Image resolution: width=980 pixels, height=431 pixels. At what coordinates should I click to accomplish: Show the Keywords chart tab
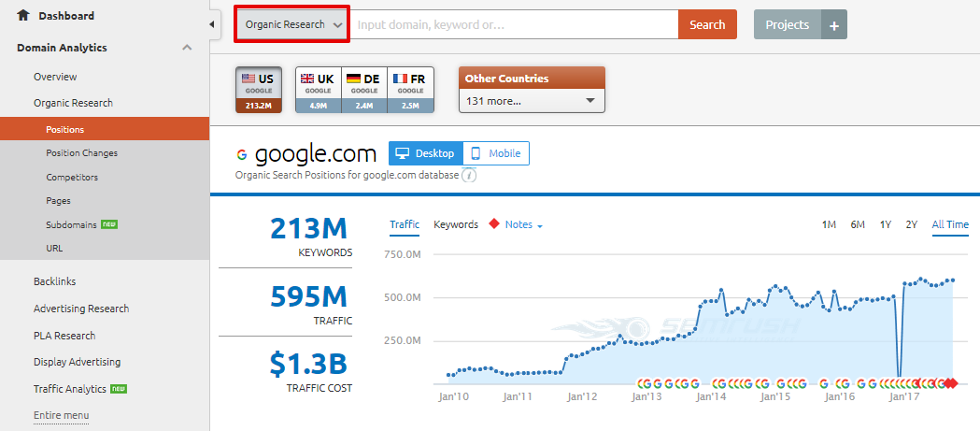click(456, 224)
